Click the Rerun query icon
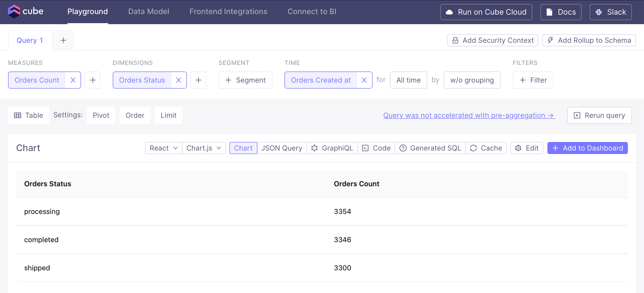The height and width of the screenshot is (293, 644). (x=577, y=116)
